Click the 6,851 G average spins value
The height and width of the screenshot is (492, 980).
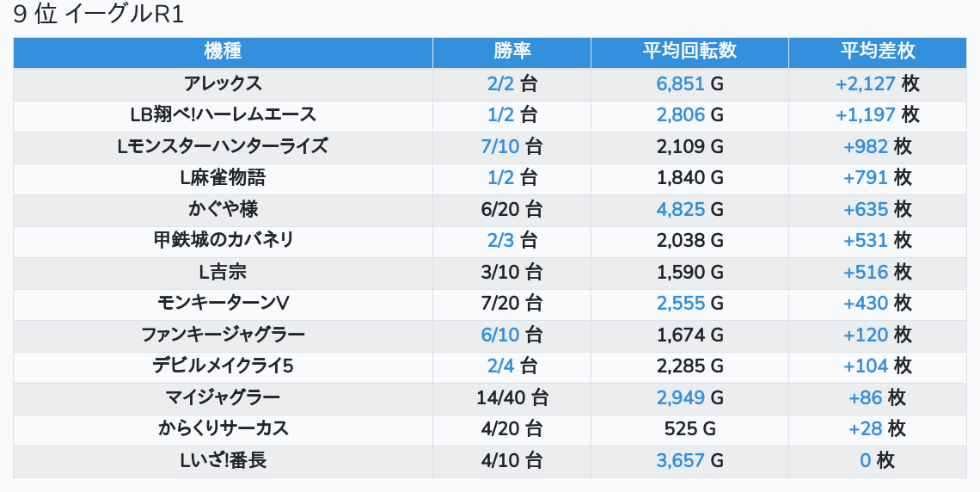coord(690,83)
